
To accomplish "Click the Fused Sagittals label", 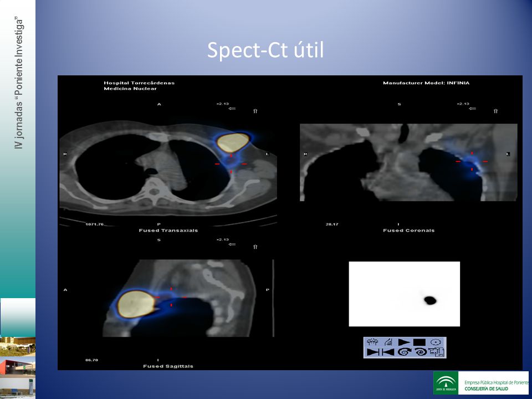I will (x=168, y=366).
